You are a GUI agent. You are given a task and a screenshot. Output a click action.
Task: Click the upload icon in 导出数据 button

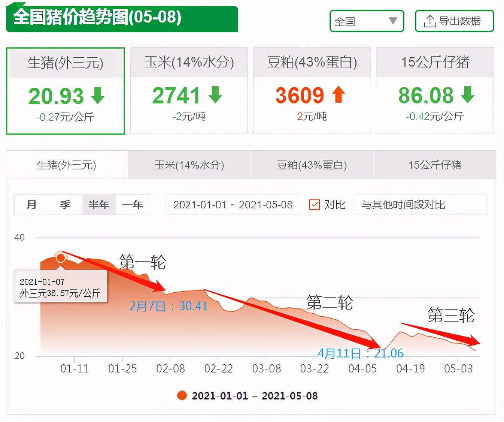tap(430, 21)
